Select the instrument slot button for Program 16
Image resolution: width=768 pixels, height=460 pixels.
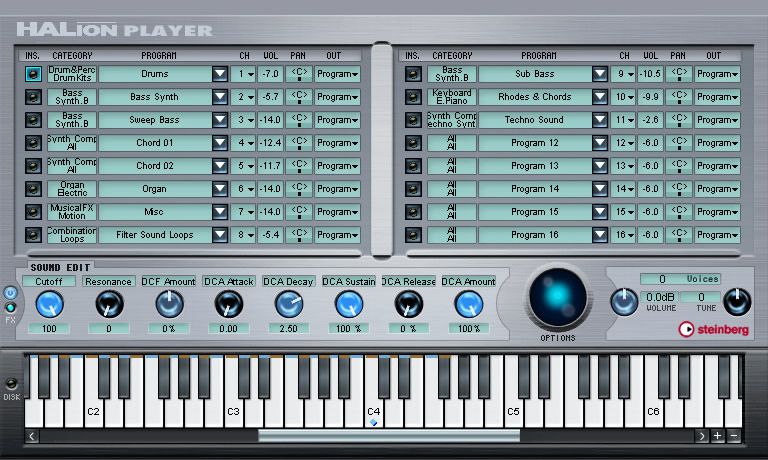pyautogui.click(x=413, y=235)
